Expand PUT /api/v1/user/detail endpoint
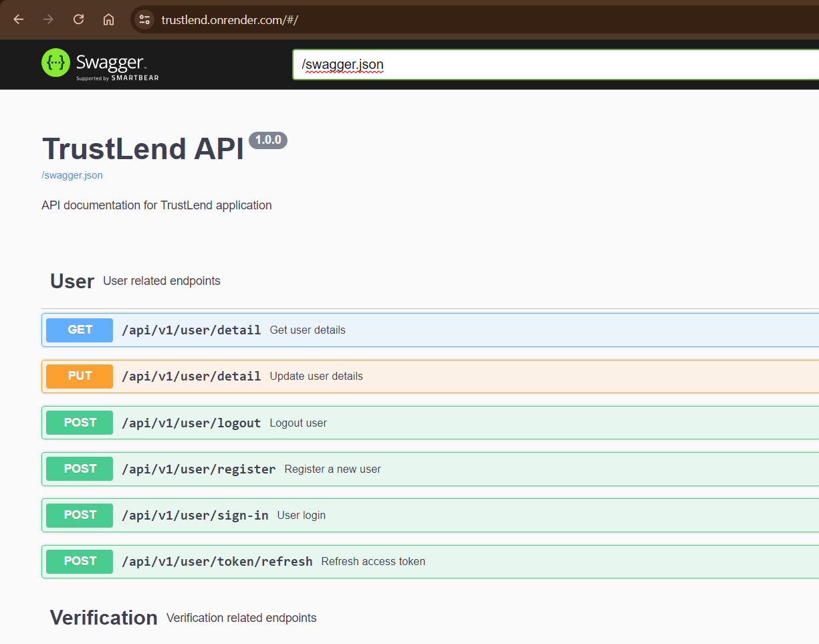 coord(430,376)
